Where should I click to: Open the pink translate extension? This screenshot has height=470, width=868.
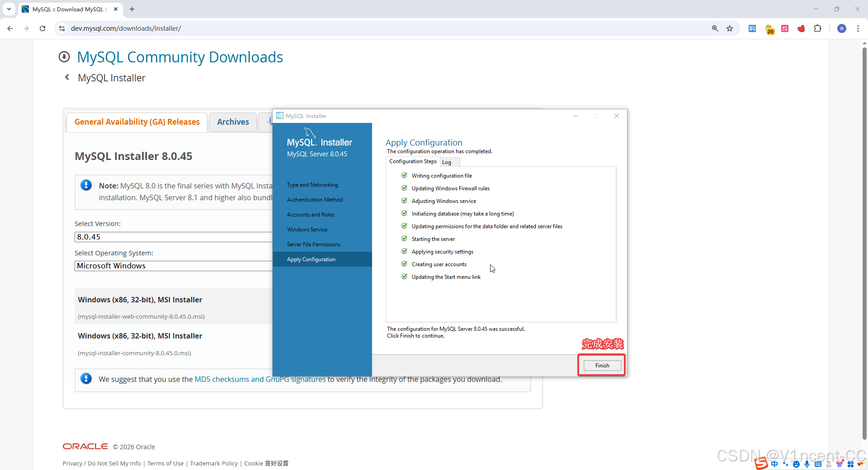[x=785, y=28]
